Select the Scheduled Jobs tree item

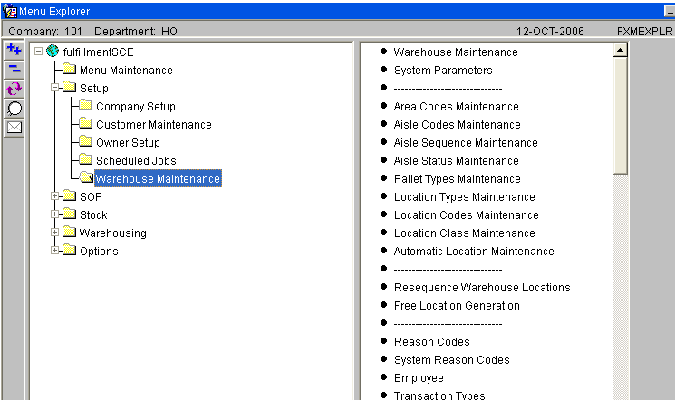(136, 161)
